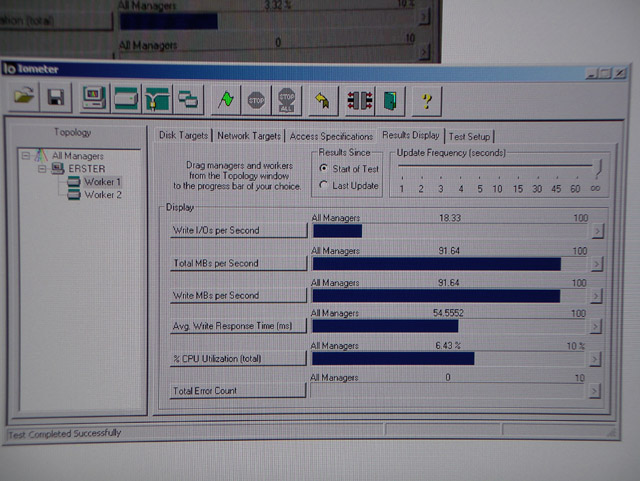The image size is (640, 481).
Task: Click the error count arrow in background window
Action: tap(424, 53)
